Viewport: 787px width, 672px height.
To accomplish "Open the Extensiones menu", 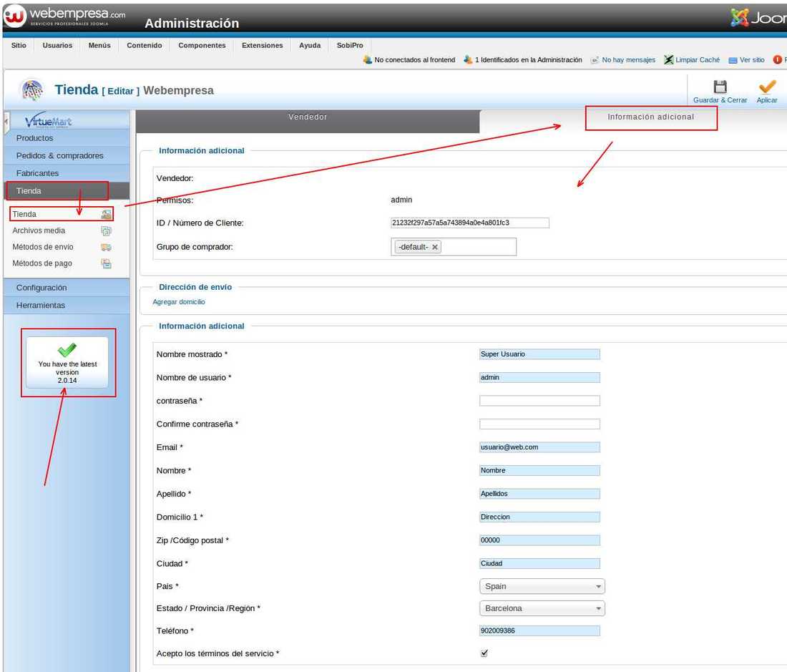I will click(x=262, y=45).
